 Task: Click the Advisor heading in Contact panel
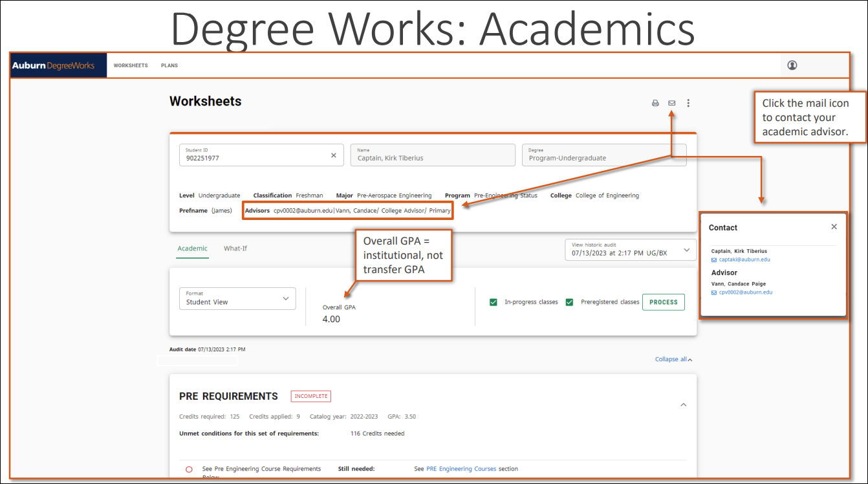point(724,272)
